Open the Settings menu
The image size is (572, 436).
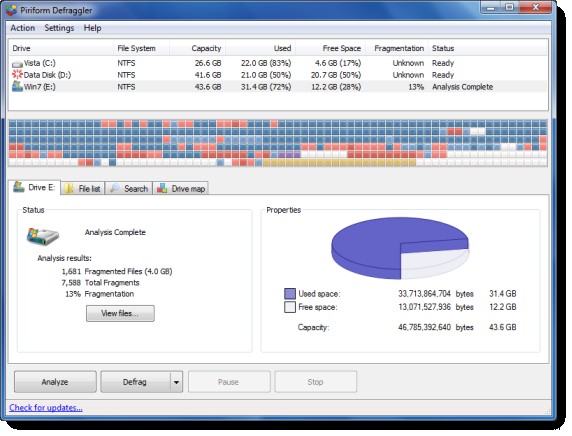(59, 28)
